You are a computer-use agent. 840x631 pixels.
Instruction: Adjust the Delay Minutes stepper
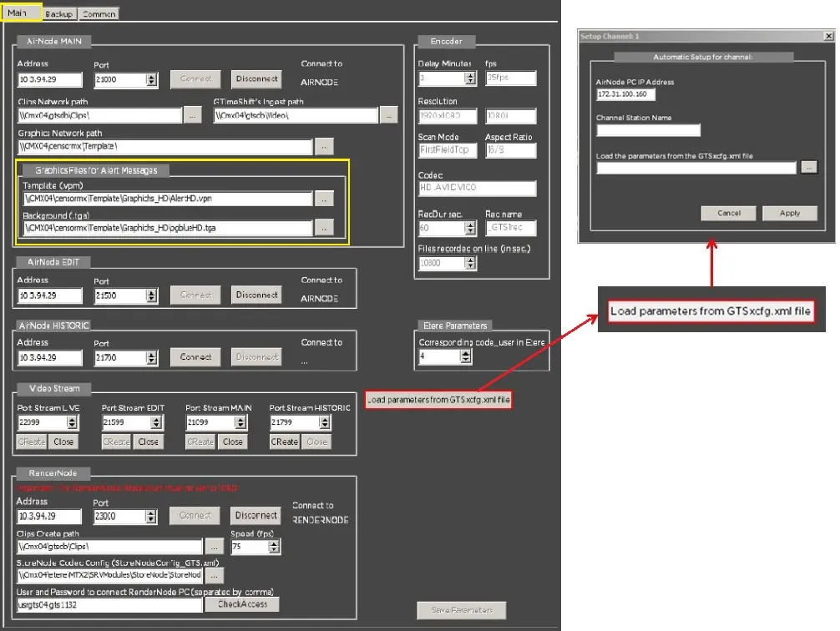coord(470,78)
